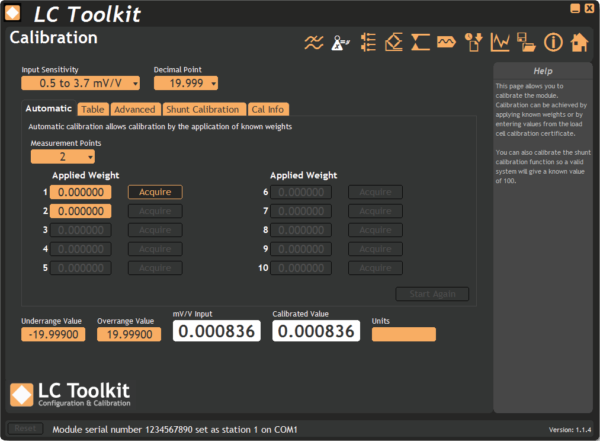The width and height of the screenshot is (600, 441).
Task: Click Acquire for applied weight 2
Action: [x=155, y=211]
